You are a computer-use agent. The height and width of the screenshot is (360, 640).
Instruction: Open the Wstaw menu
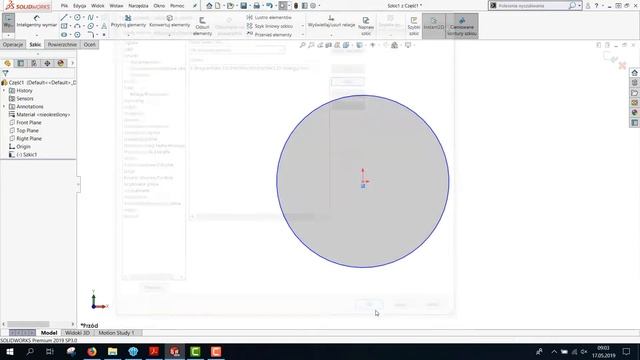(x=116, y=6)
